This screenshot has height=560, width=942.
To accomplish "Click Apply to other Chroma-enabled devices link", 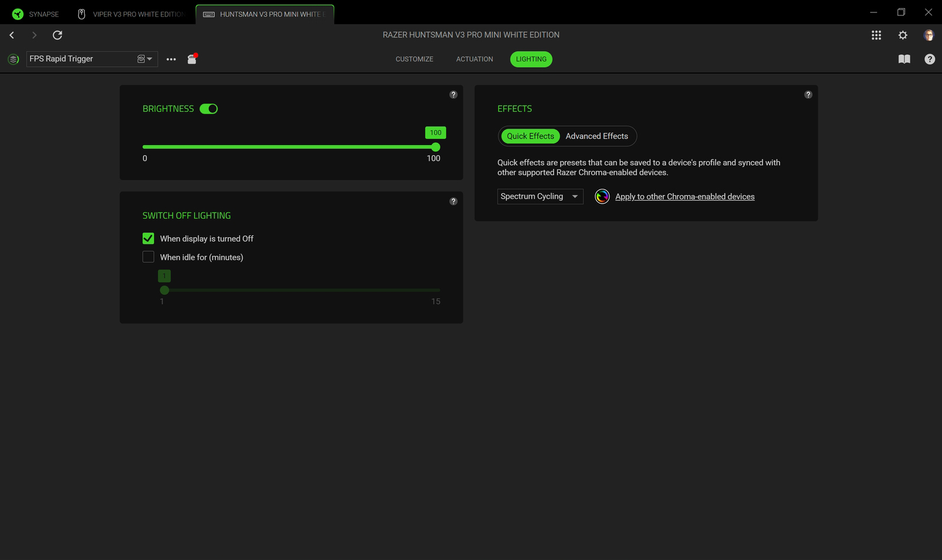I will 685,196.
